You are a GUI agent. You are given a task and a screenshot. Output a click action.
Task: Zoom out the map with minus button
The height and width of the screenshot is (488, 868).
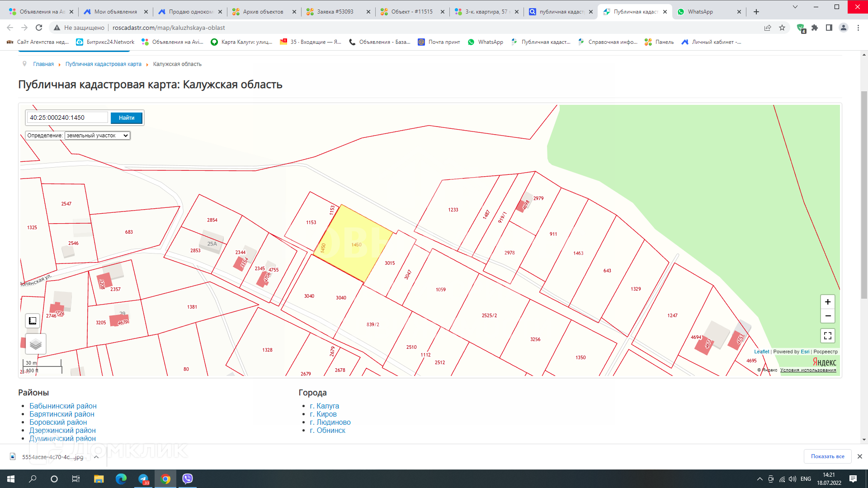[x=827, y=316]
